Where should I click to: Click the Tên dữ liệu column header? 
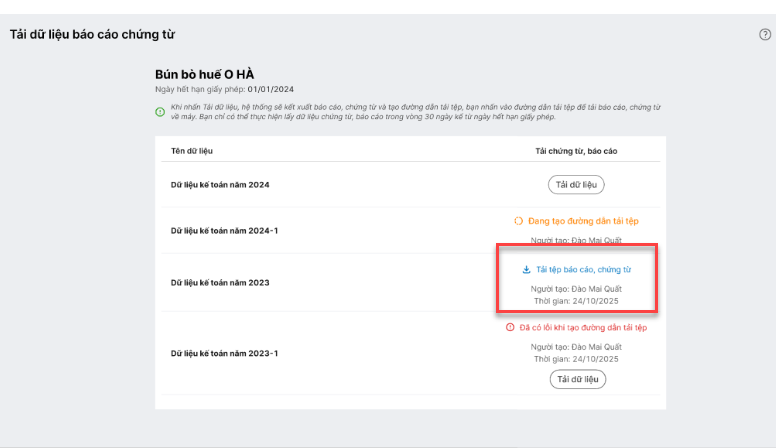coord(192,151)
